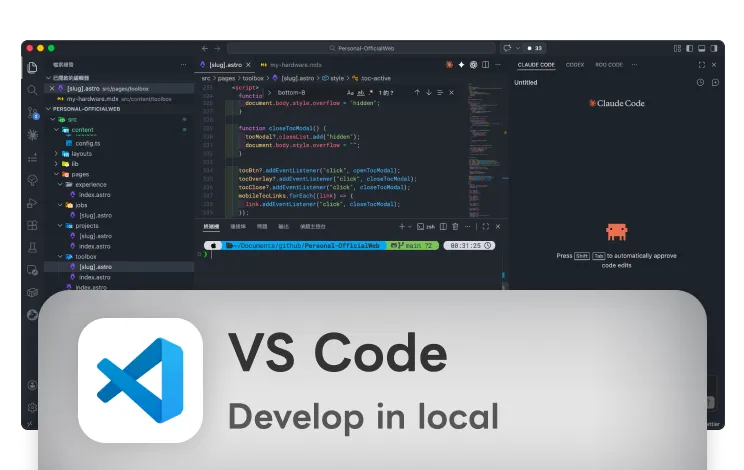This screenshot has width=744, height=470.
Task: Select my-hardware.mdx in the Open Editors list
Action: click(120, 99)
